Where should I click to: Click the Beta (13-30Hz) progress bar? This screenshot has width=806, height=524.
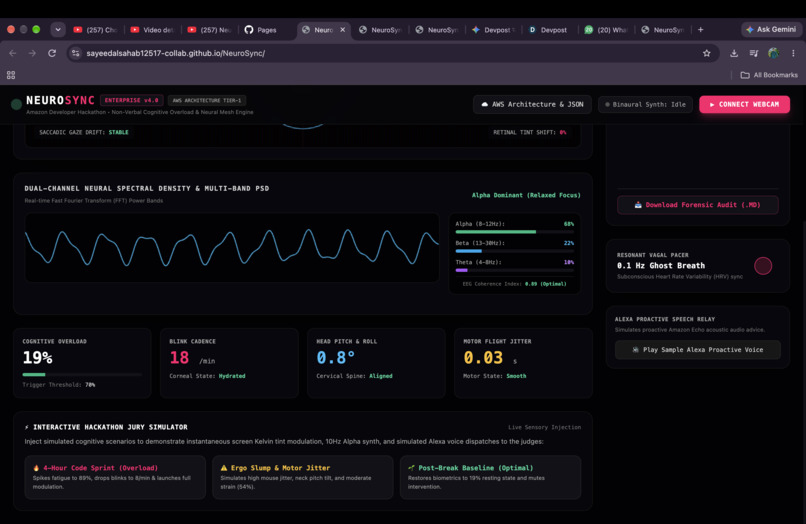tap(515, 251)
